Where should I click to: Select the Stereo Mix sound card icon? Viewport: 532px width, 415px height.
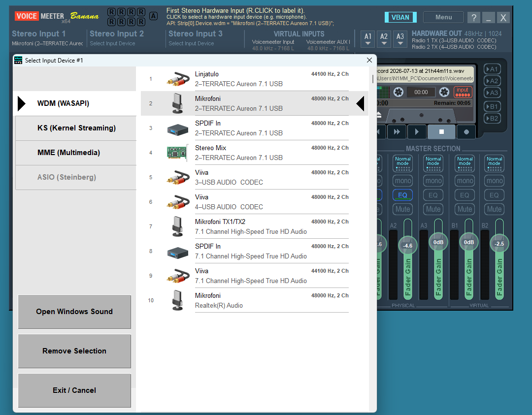tap(177, 153)
